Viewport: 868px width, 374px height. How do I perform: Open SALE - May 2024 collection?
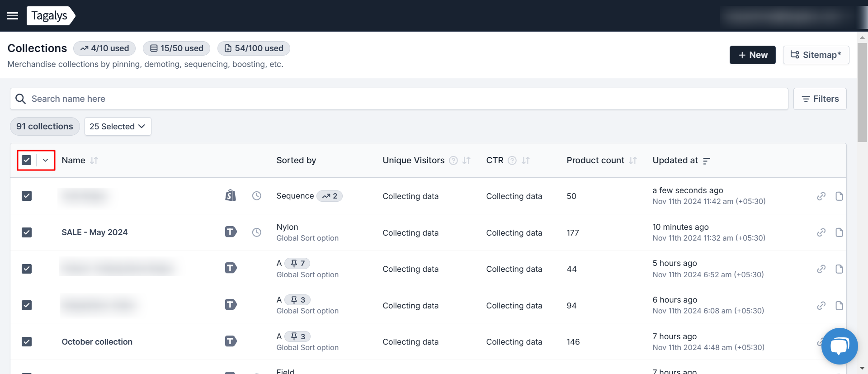point(94,232)
